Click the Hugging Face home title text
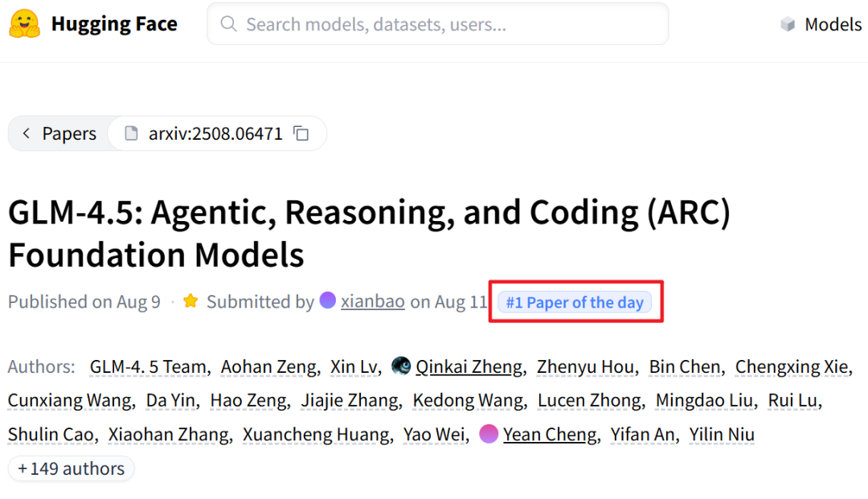868x499 pixels. point(114,24)
